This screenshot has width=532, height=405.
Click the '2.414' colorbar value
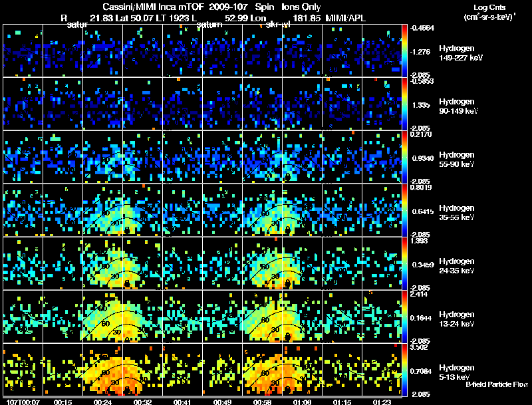419,294
